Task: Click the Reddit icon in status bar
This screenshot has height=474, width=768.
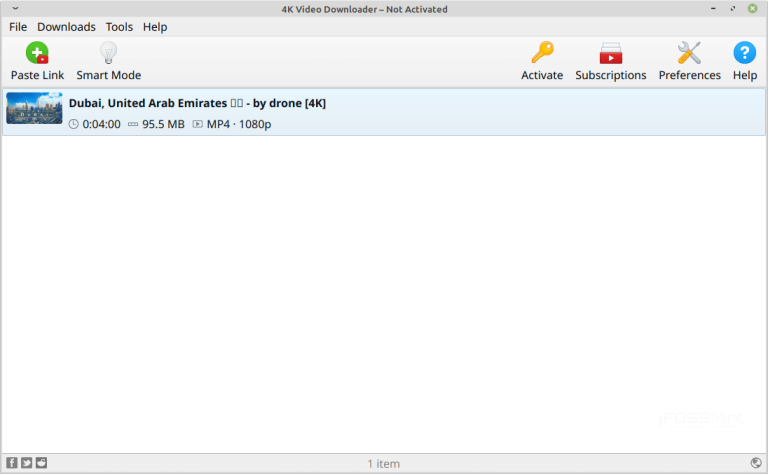Action: point(41,463)
